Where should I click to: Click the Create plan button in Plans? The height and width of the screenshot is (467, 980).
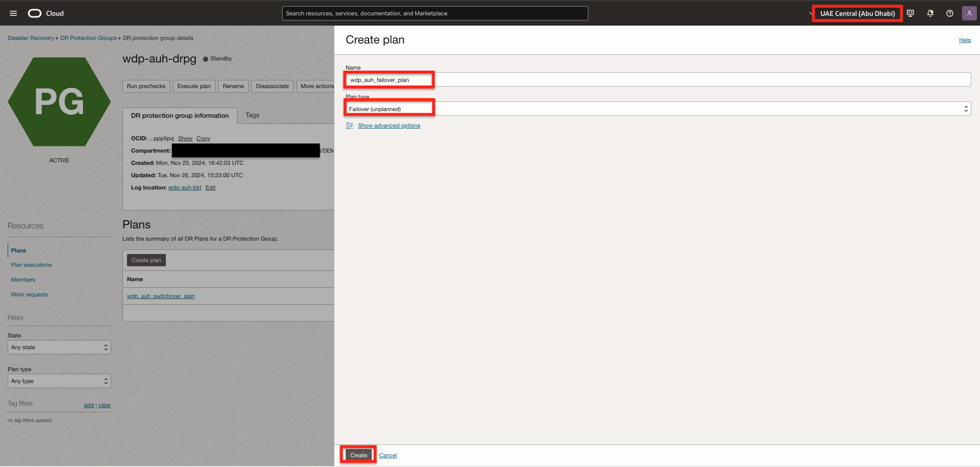click(x=146, y=260)
